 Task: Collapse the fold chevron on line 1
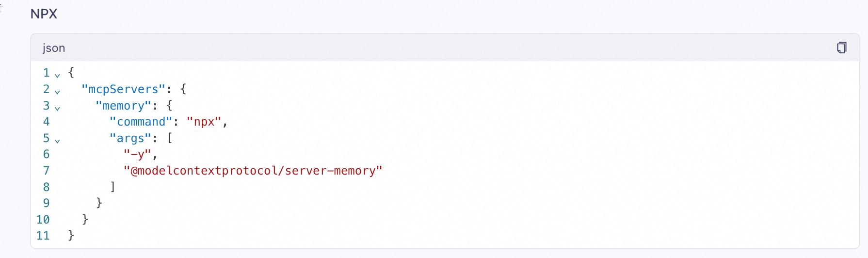tap(57, 75)
